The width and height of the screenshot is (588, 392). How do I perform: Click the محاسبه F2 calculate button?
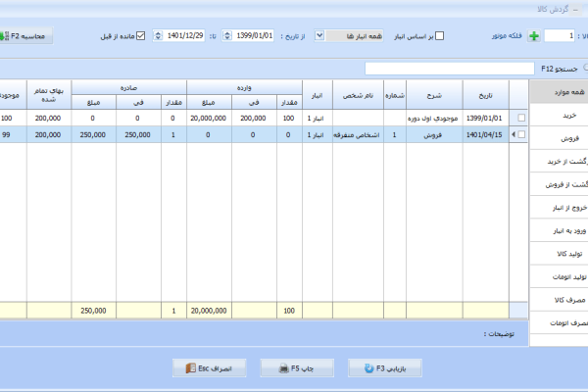[x=24, y=36]
